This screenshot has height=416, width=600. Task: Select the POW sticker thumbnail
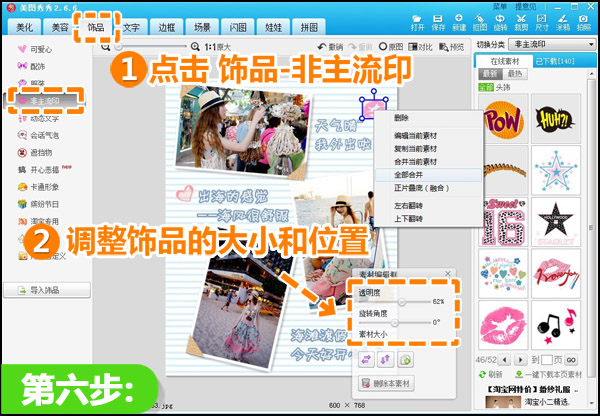pos(500,121)
